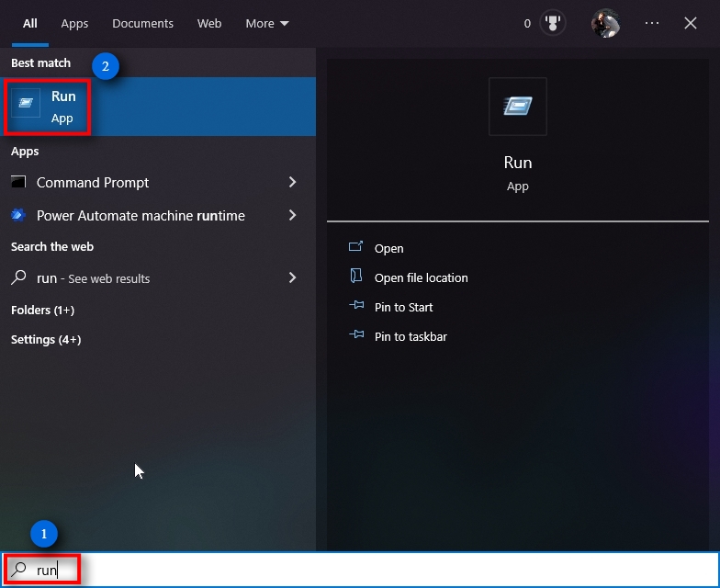
Task: Open the three-dot options menu
Action: coord(652,23)
